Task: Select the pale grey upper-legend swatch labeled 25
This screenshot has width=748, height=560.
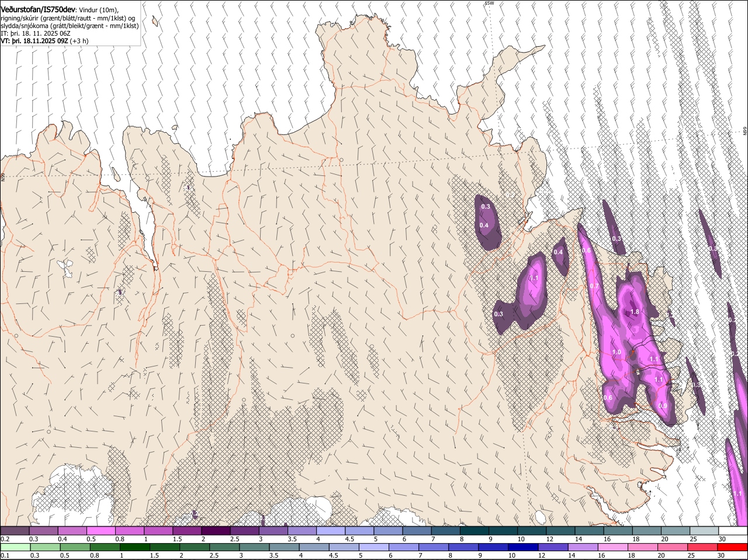Action: [x=704, y=531]
